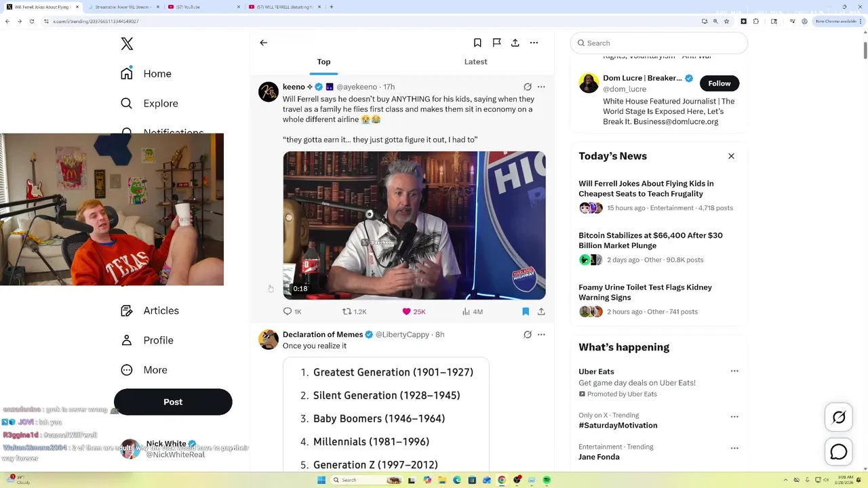Open the three-dot menu for #SaturdayMotivation

click(x=734, y=417)
